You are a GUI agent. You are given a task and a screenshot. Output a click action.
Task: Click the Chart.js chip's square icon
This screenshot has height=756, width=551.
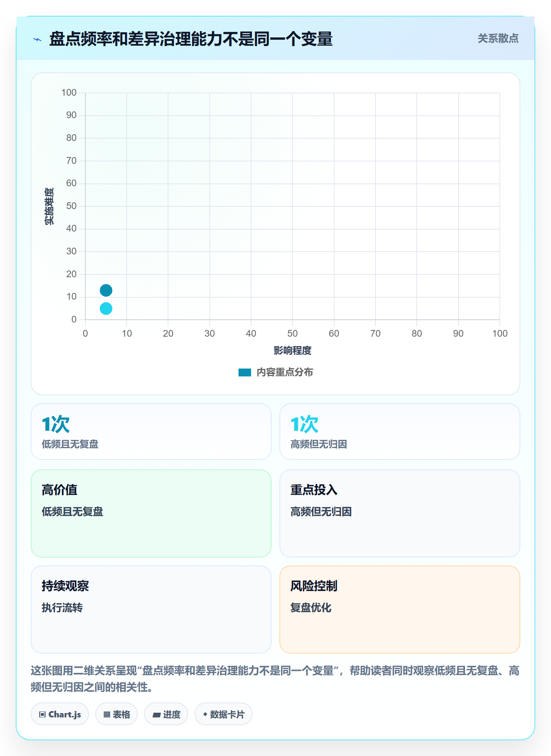(x=43, y=715)
